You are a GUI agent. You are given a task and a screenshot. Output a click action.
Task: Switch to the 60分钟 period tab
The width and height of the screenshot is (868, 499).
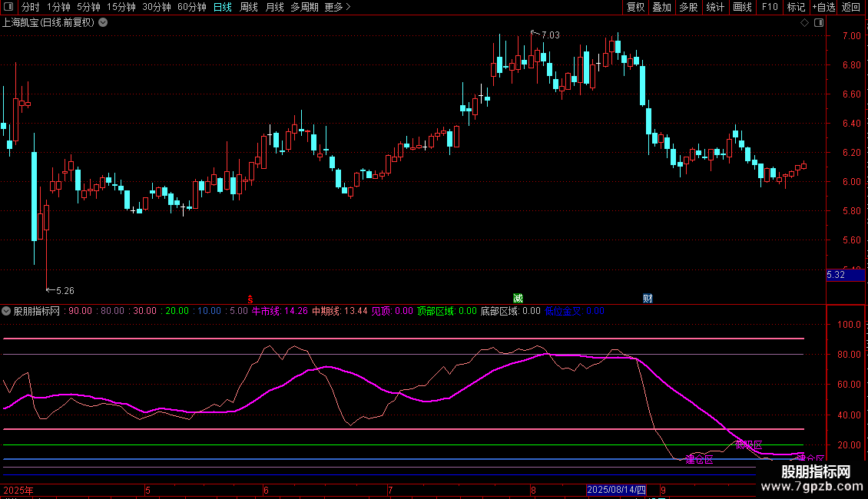(x=191, y=8)
